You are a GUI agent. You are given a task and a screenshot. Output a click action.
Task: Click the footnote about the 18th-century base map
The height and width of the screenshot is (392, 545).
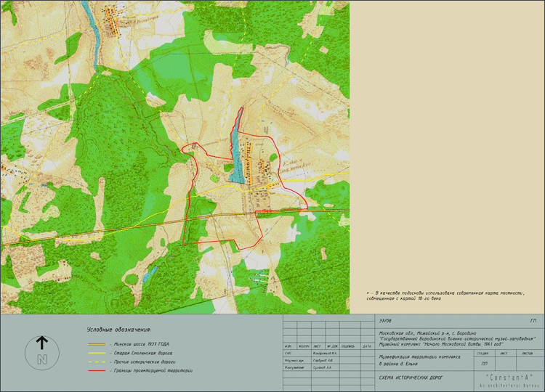[445, 295]
